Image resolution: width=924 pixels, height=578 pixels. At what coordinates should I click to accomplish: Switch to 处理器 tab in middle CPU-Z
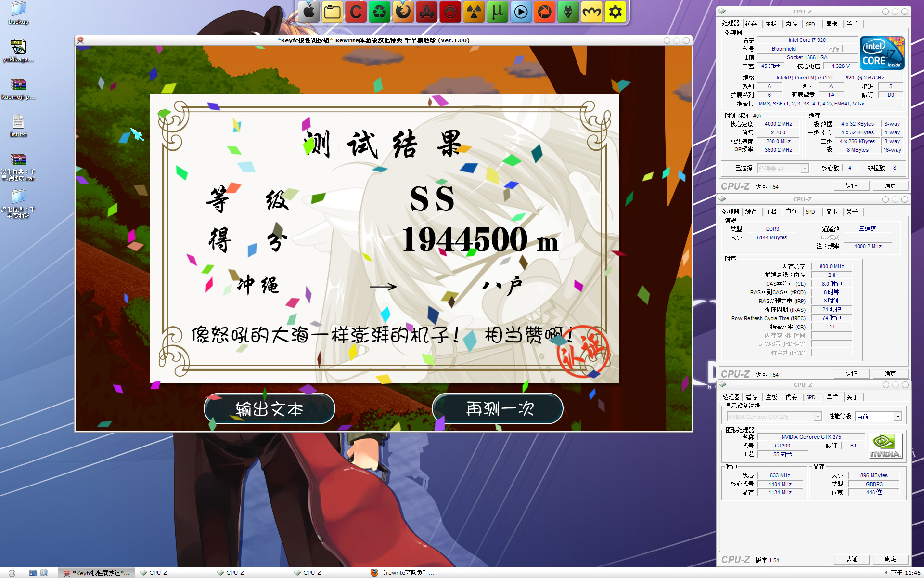pos(731,211)
